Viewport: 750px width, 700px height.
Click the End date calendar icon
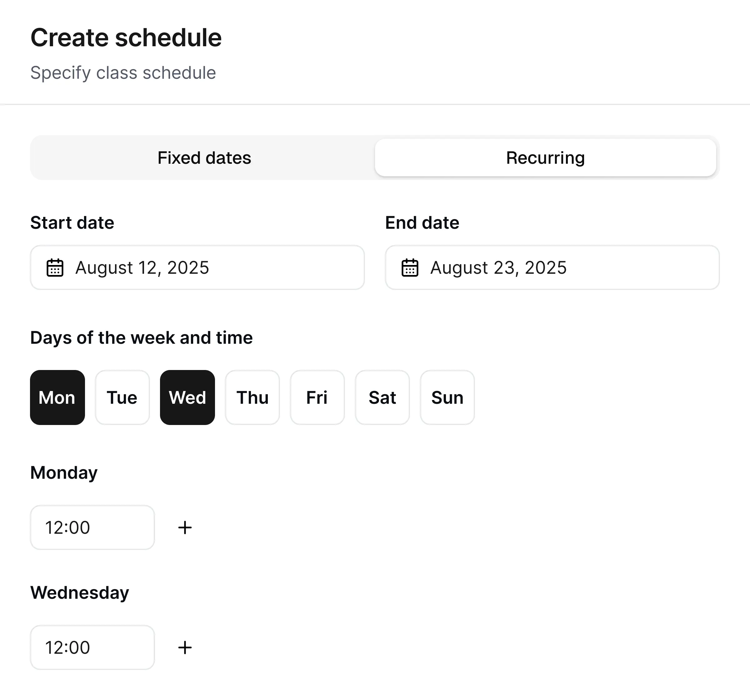(410, 267)
